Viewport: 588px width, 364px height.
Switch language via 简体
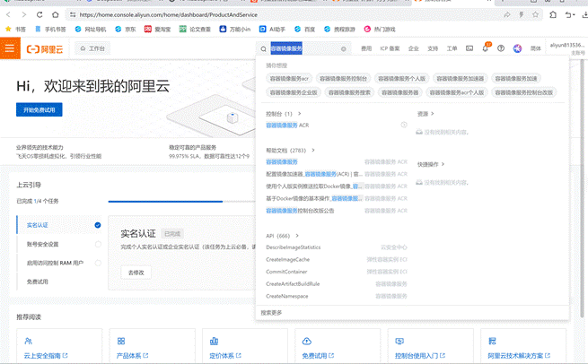point(536,48)
